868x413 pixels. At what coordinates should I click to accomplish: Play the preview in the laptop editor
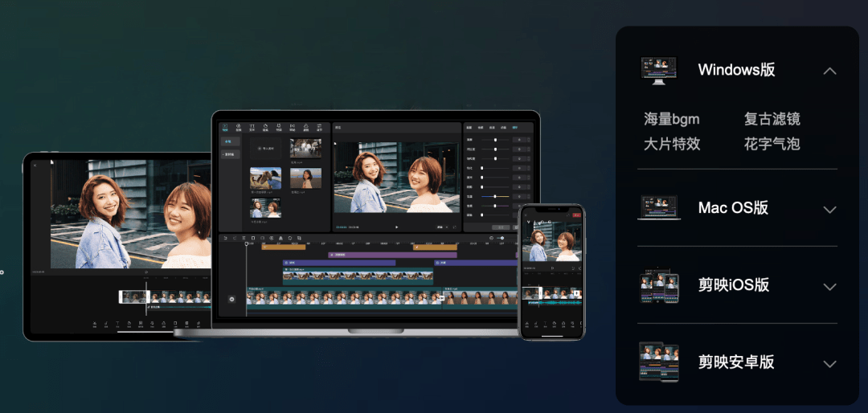click(396, 227)
